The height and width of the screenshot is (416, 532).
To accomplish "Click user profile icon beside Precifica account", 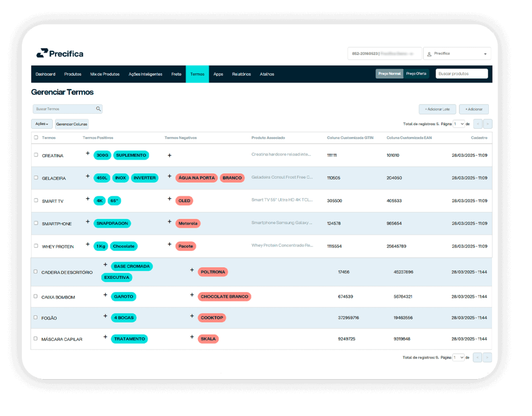I will [429, 53].
